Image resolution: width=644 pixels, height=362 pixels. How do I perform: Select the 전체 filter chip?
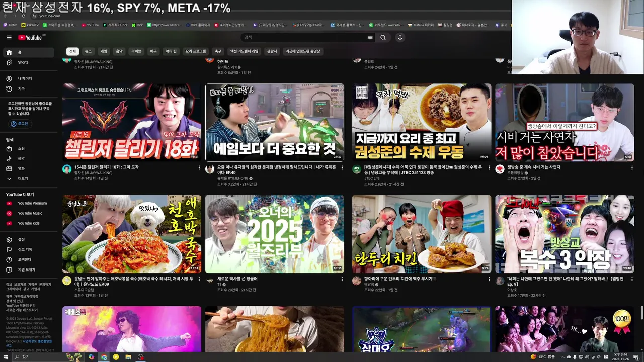72,51
